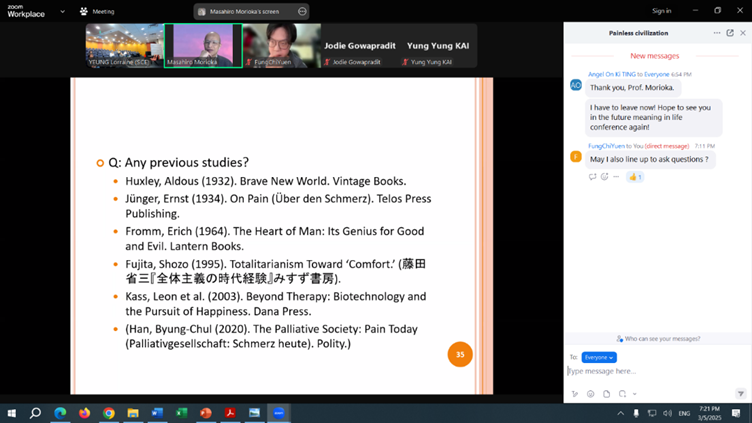Send the chat message
752x423 pixels.
coord(740,394)
